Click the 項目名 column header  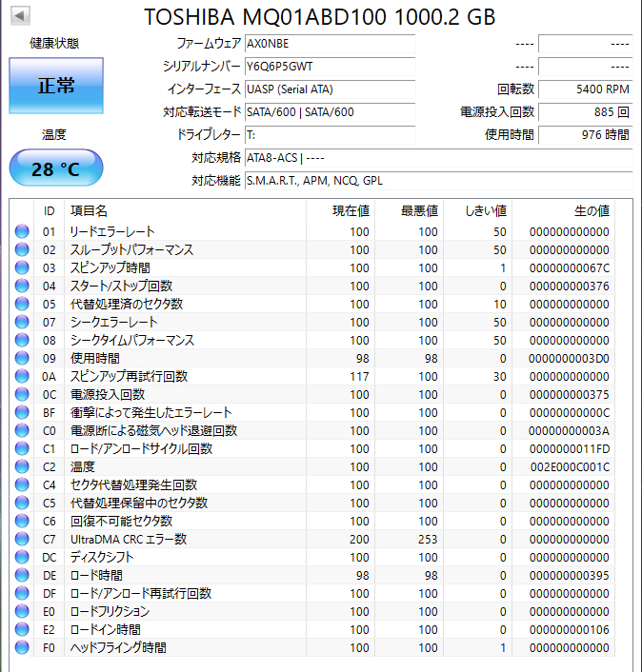(x=186, y=211)
